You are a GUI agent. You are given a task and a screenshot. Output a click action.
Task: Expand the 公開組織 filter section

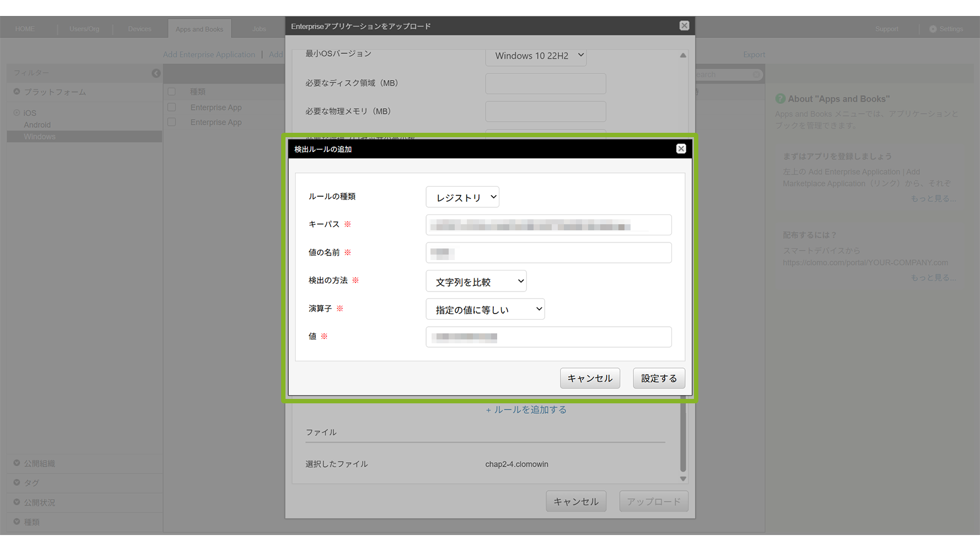(17, 463)
